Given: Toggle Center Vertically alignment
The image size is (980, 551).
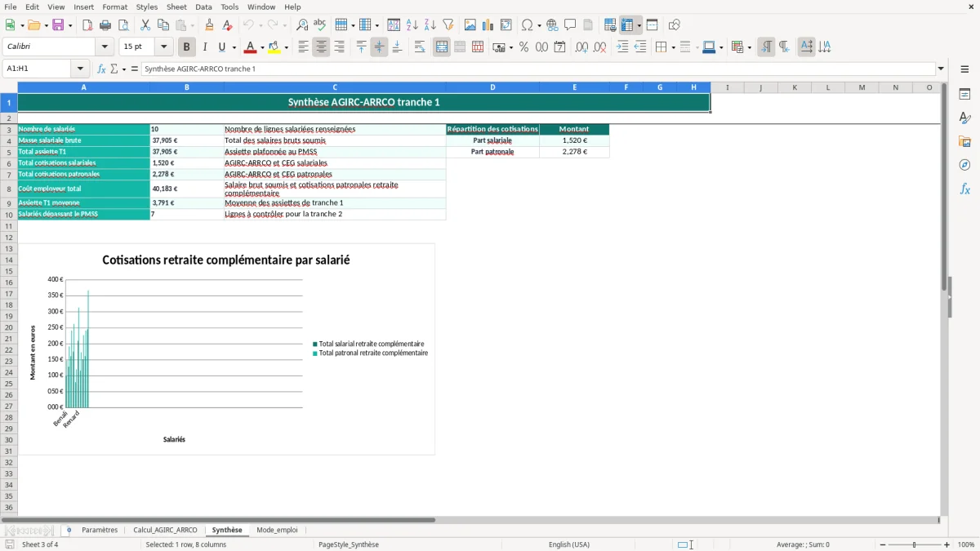Looking at the screenshot, I should [x=379, y=47].
